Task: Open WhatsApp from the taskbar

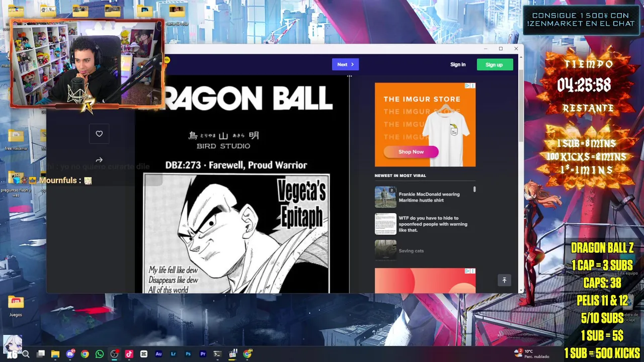Action: [x=100, y=354]
